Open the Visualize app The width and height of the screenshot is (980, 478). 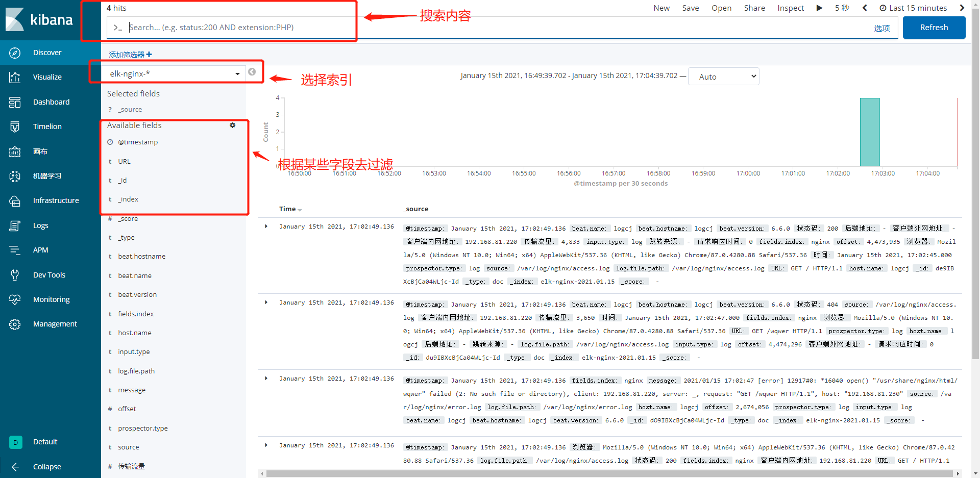tap(47, 77)
